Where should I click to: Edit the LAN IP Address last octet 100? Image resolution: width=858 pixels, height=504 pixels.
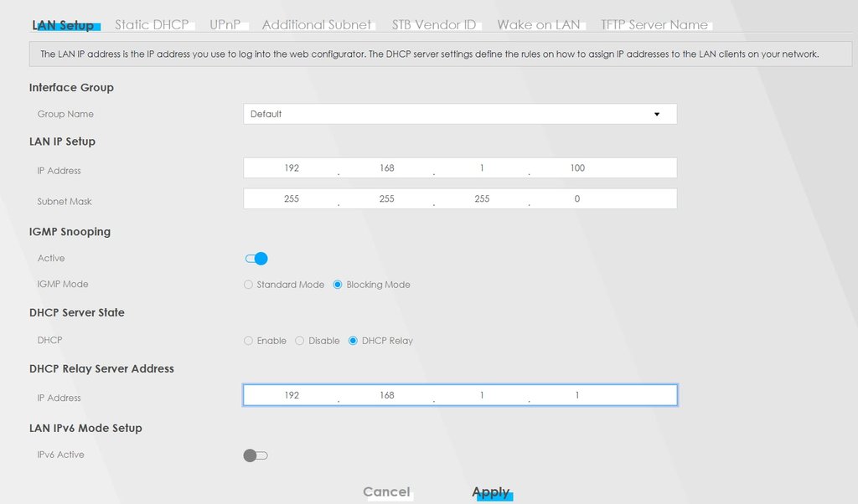pyautogui.click(x=577, y=168)
